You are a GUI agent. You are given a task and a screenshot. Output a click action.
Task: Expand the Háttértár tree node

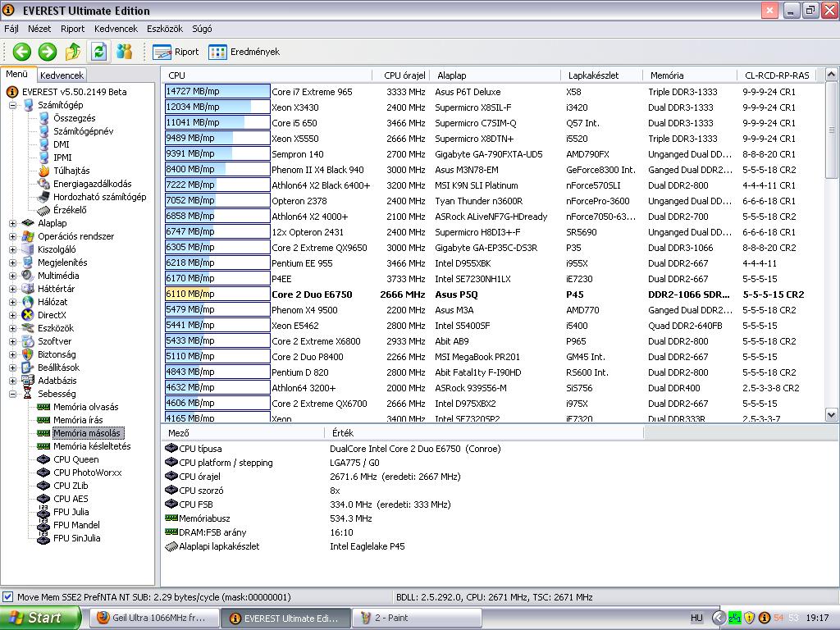(x=12, y=289)
